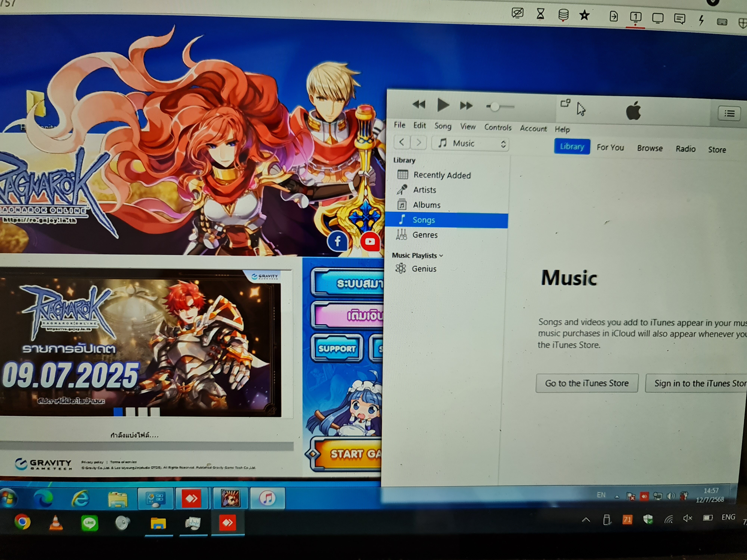
Task: Click the SUPPORT button in launcher
Action: click(337, 348)
